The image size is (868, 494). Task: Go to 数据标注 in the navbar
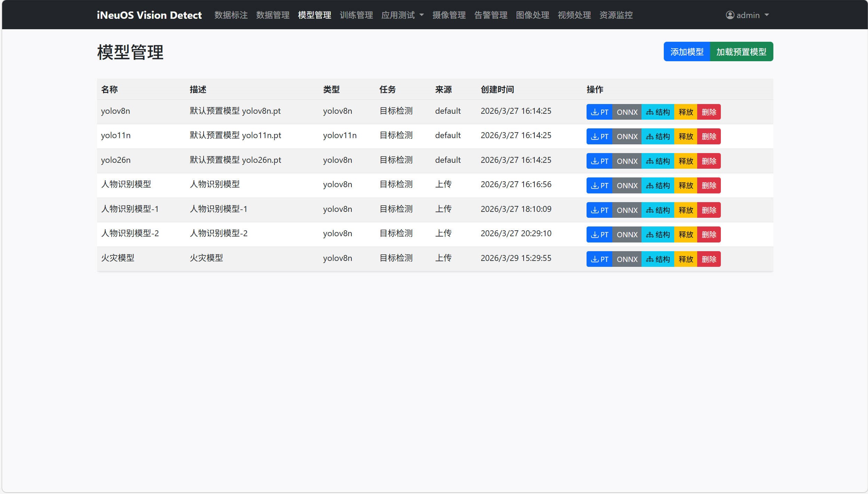click(231, 15)
